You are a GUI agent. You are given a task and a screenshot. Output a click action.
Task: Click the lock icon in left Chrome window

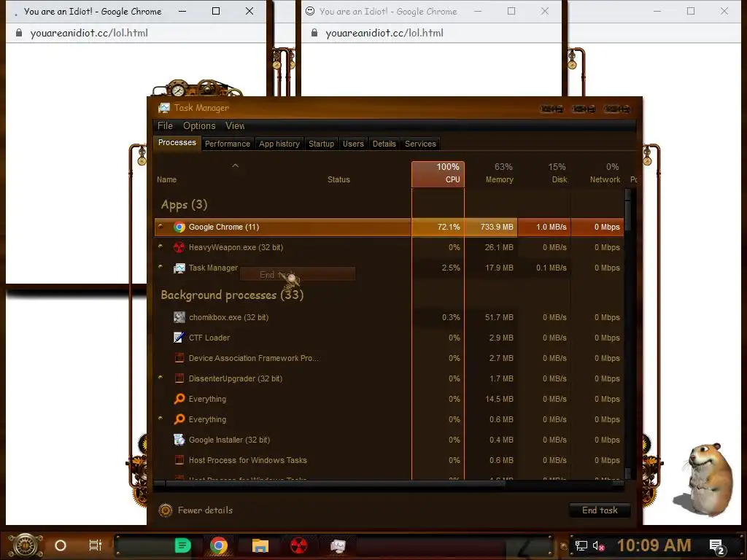click(19, 33)
